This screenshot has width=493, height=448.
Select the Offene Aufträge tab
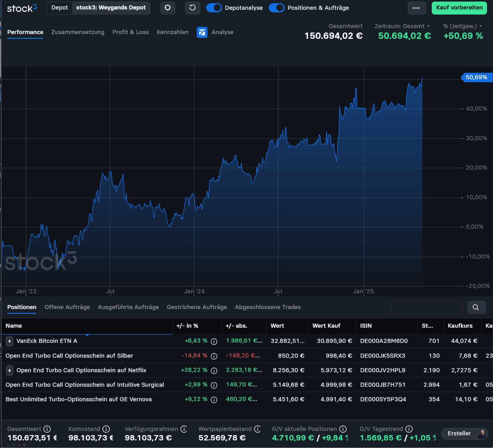click(67, 307)
